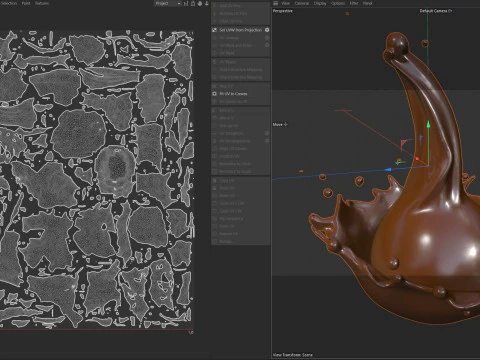Open Set UVW from Projection options gear
The width and height of the screenshot is (480, 360).
[267, 30]
